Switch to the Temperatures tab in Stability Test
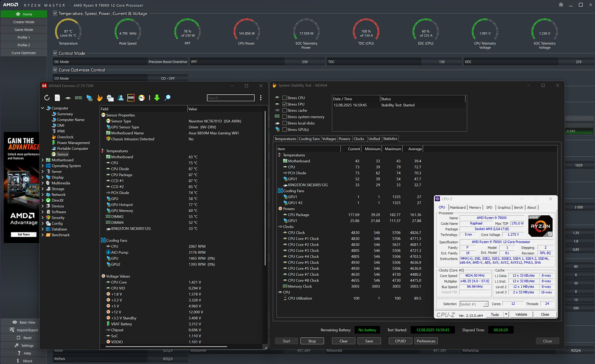595x364 pixels. 286,139
